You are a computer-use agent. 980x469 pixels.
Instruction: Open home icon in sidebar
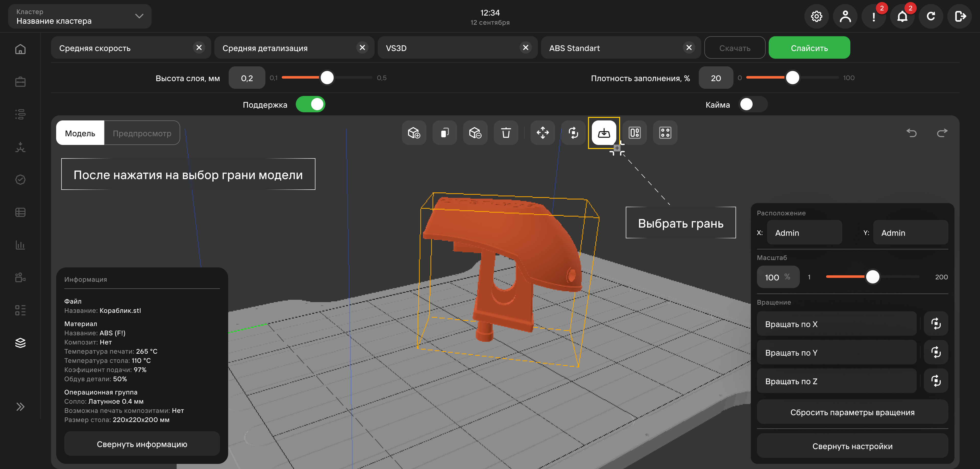point(20,50)
